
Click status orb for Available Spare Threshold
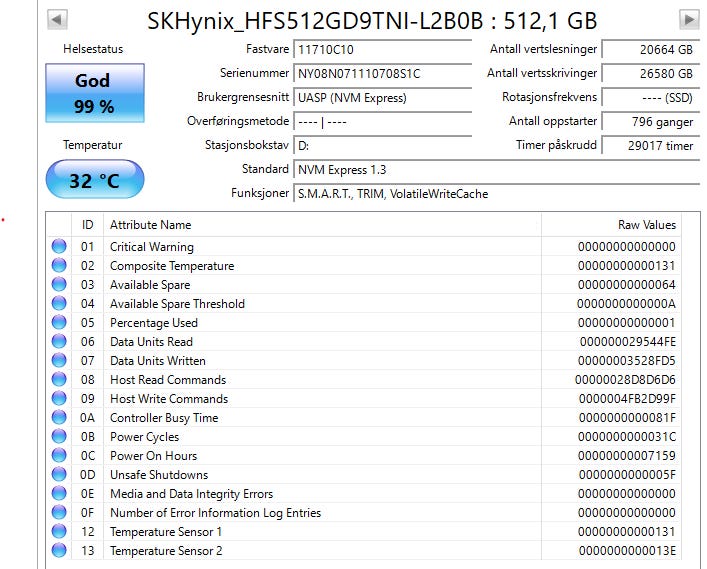[59, 303]
